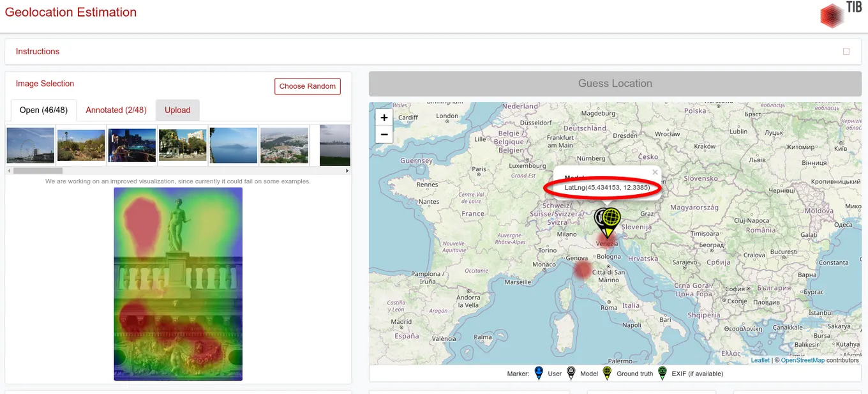Click the green EXIF marker legend icon
The height and width of the screenshot is (394, 868).
point(662,373)
